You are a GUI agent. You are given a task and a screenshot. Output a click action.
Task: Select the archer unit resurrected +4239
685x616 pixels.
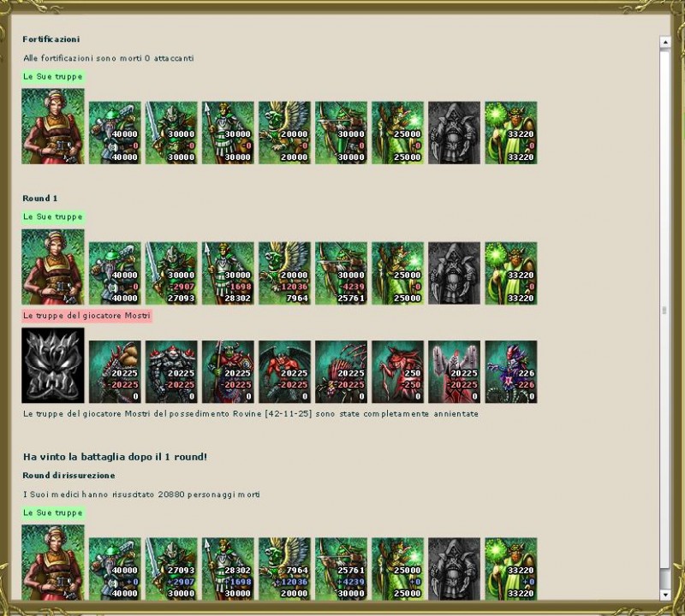click(x=341, y=569)
